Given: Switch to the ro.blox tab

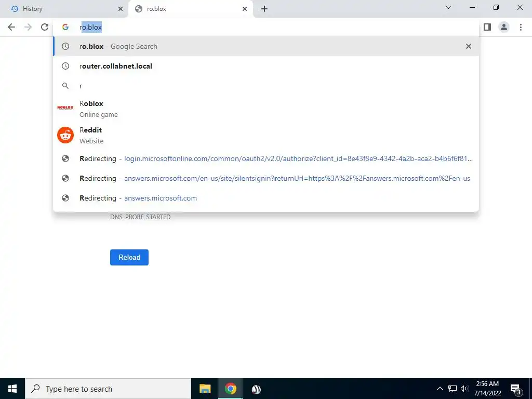Looking at the screenshot, I should point(190,9).
